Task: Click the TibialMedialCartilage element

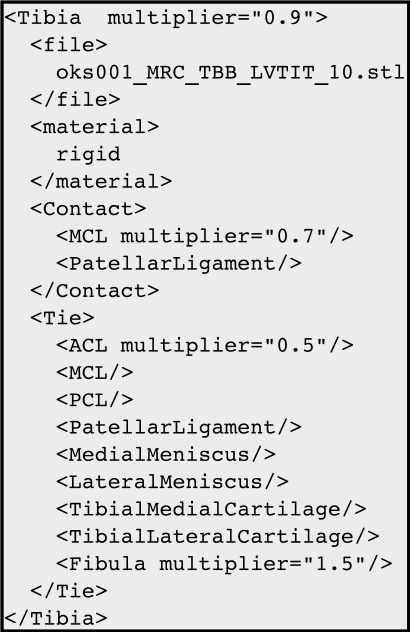Action: (x=211, y=509)
